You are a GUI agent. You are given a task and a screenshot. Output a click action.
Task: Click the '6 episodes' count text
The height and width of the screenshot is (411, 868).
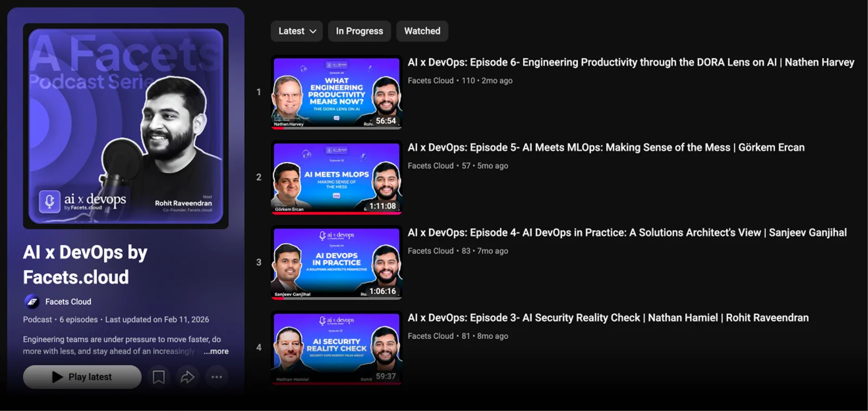[79, 320]
